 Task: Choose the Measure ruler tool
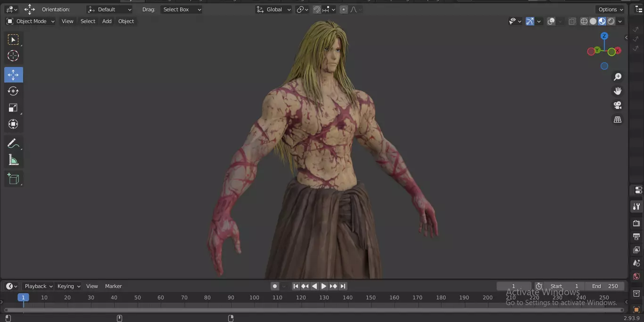point(13,160)
